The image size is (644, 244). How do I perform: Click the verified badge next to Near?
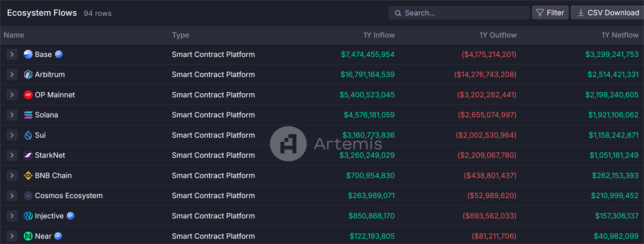58,236
